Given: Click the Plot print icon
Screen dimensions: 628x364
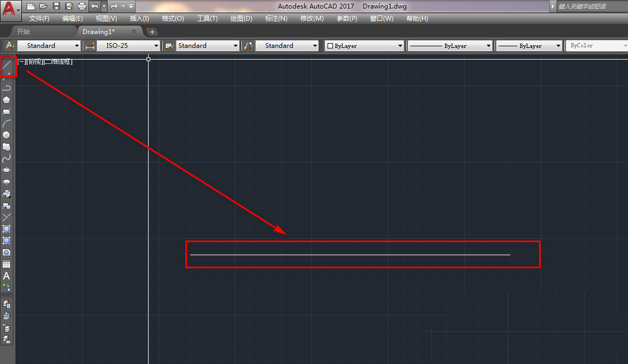Looking at the screenshot, I should coord(81,6).
